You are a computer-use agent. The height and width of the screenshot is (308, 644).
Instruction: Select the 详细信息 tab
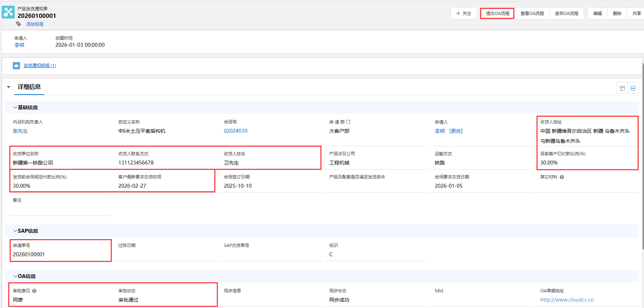29,87
